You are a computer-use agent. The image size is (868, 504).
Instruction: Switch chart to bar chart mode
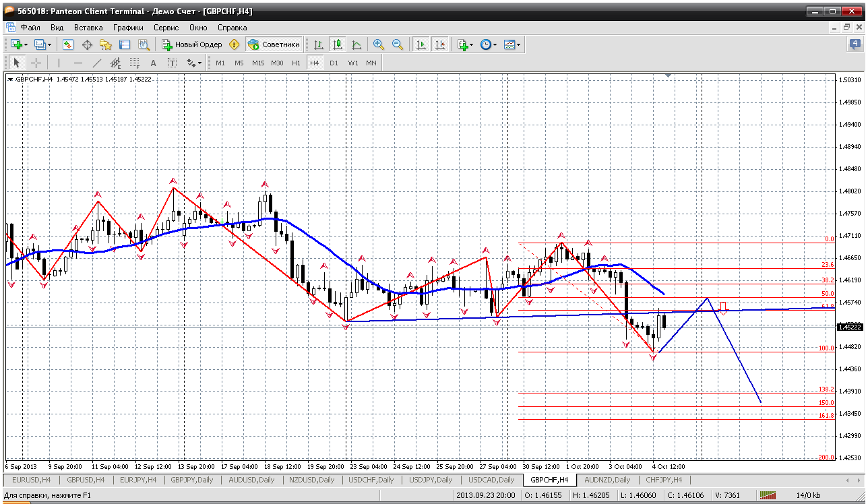[319, 44]
